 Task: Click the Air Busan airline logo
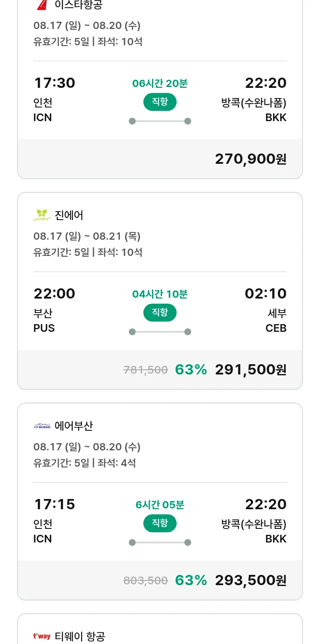tap(42, 426)
